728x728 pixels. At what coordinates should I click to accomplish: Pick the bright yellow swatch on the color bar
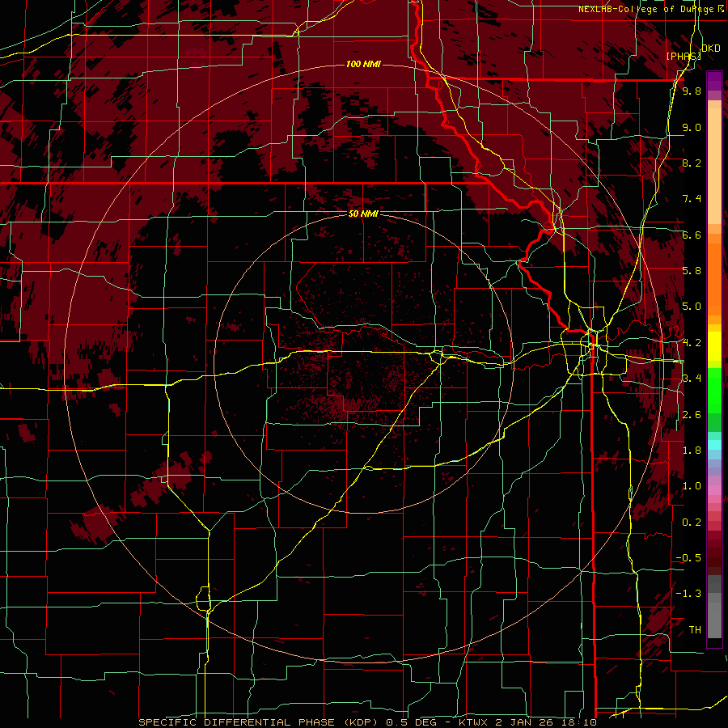[x=714, y=346]
